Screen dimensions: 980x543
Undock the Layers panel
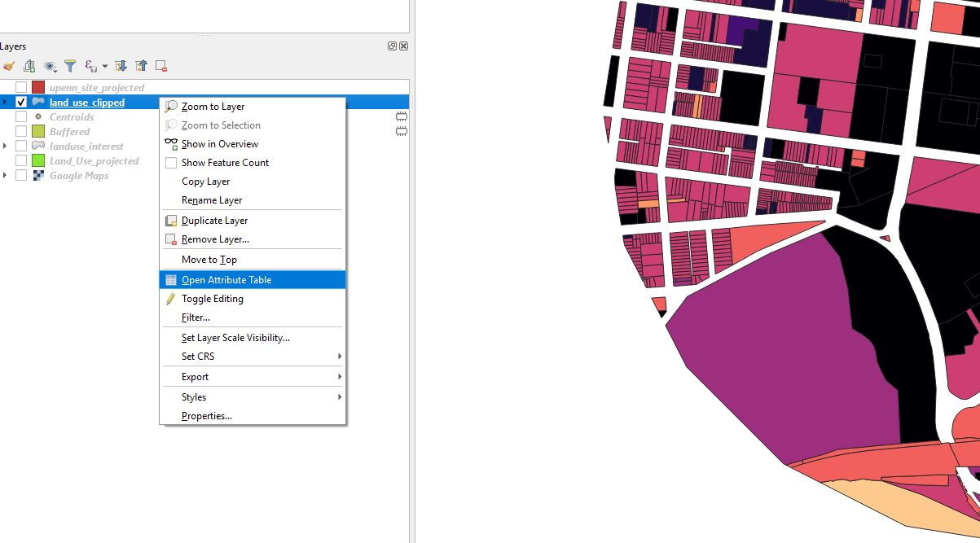pos(392,46)
